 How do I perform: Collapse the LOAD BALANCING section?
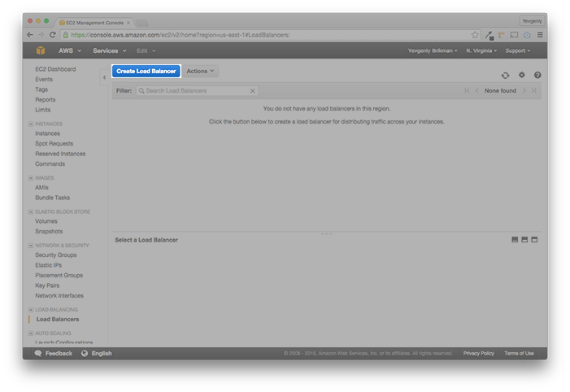click(x=31, y=310)
